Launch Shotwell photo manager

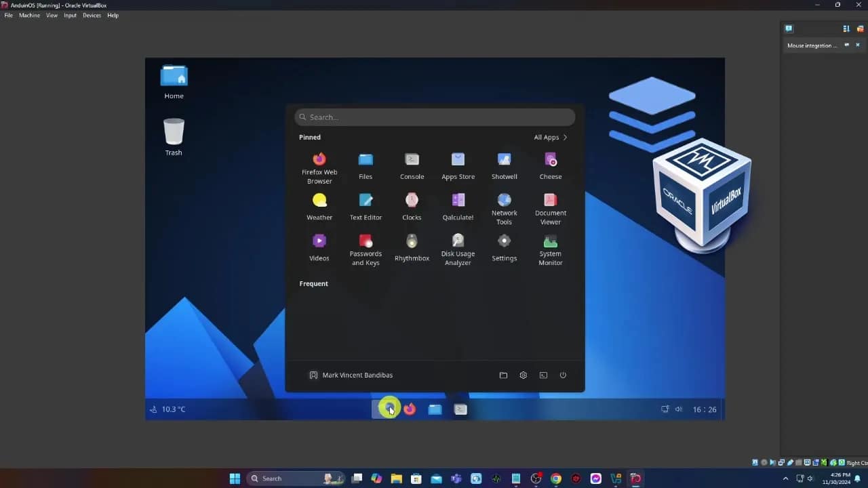coord(504,160)
